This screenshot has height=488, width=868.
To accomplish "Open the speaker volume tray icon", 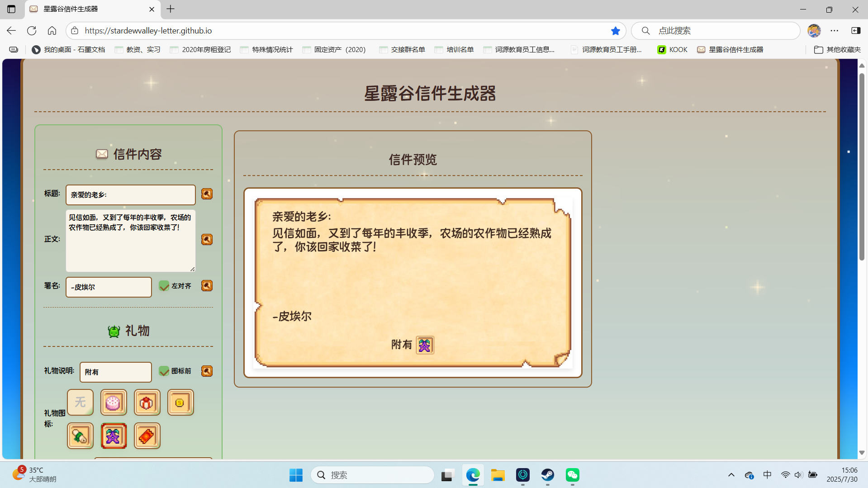I will click(x=798, y=475).
